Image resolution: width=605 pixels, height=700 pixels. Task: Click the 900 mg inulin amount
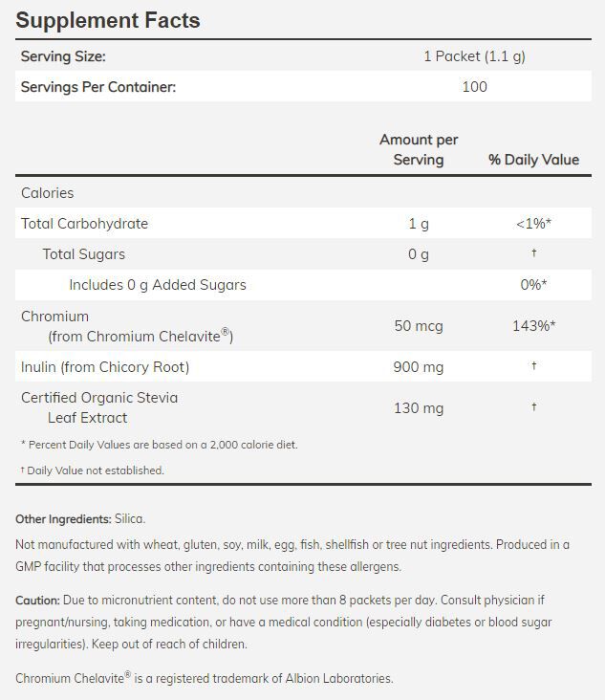pos(419,367)
